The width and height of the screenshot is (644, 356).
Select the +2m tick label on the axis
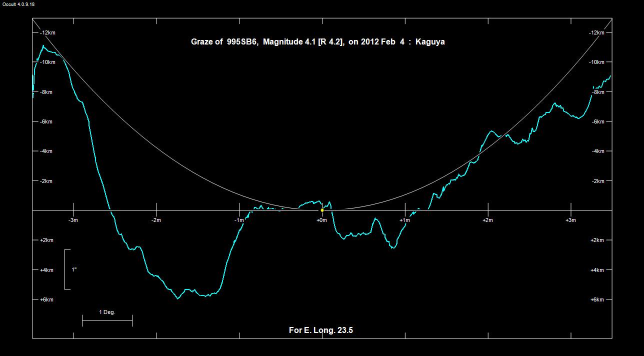click(487, 220)
